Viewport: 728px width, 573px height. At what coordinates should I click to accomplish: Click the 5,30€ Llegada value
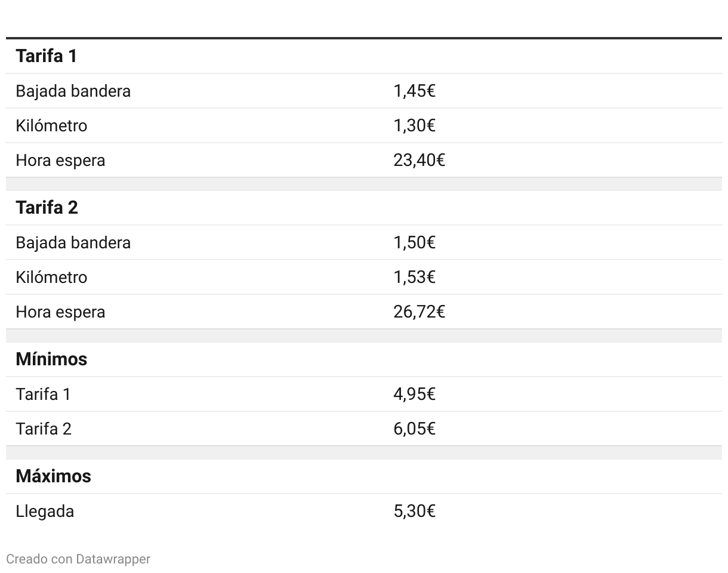coord(414,512)
